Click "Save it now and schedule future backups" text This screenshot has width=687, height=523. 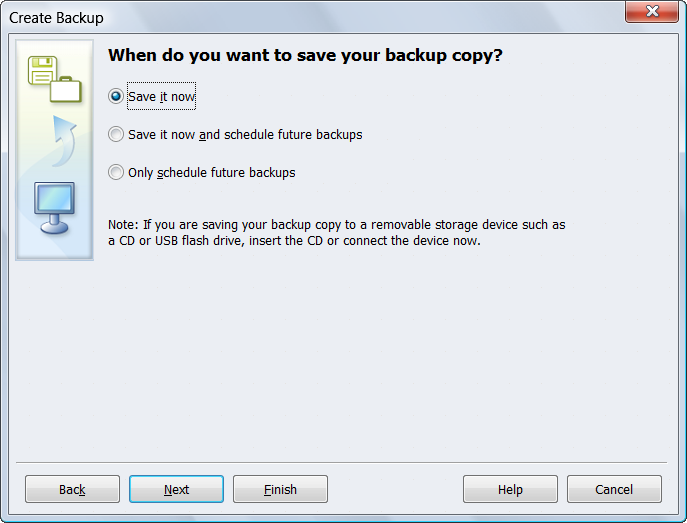click(245, 134)
